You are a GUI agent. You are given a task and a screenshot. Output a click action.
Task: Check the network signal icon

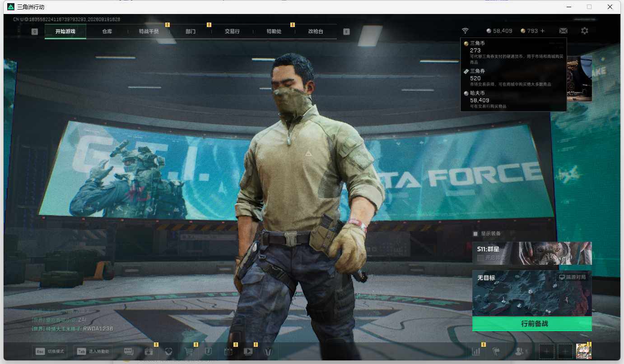pos(465,31)
